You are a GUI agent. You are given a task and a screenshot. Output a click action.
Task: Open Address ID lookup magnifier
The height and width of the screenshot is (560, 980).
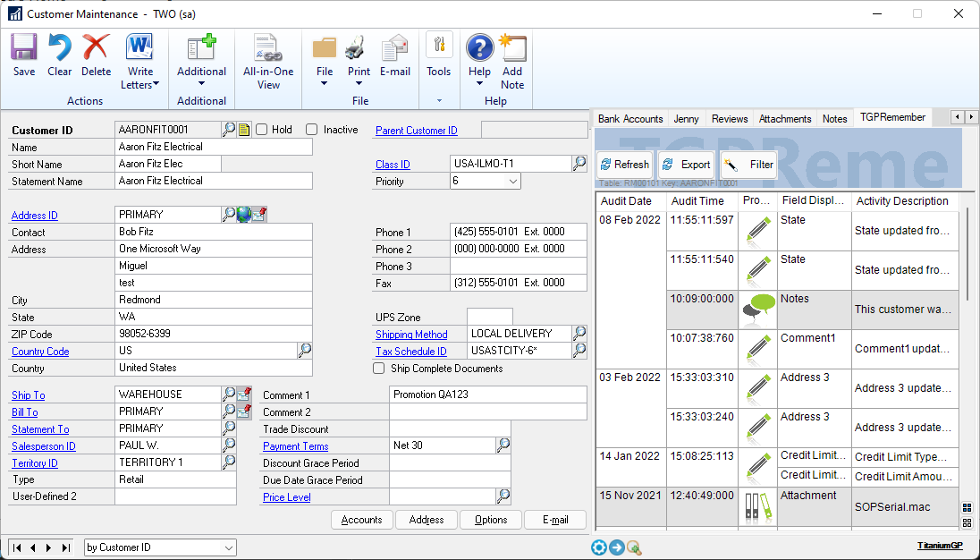(x=230, y=215)
